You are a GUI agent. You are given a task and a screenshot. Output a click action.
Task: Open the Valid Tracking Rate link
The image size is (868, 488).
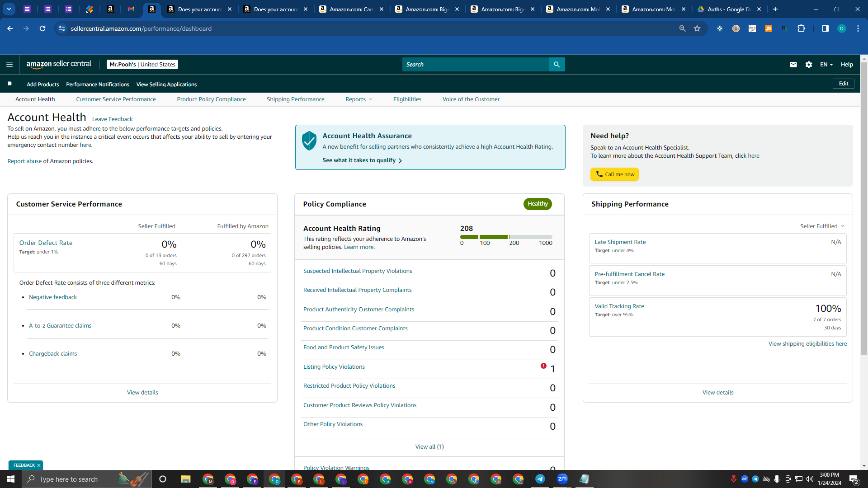tap(619, 306)
